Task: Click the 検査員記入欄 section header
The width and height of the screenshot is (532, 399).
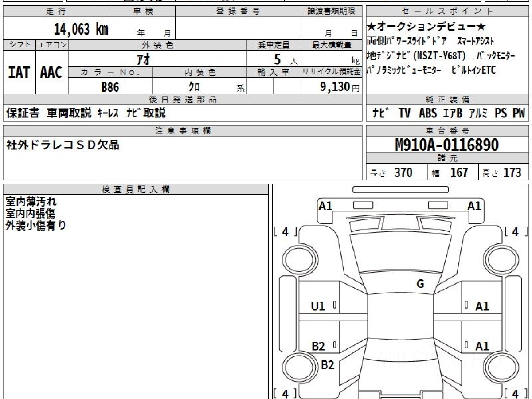Action: (136, 189)
